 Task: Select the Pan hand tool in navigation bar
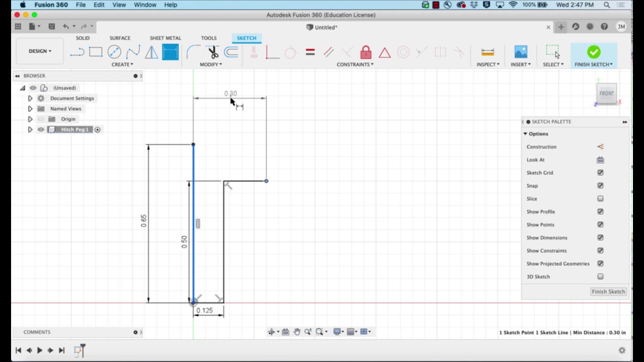pos(297,332)
